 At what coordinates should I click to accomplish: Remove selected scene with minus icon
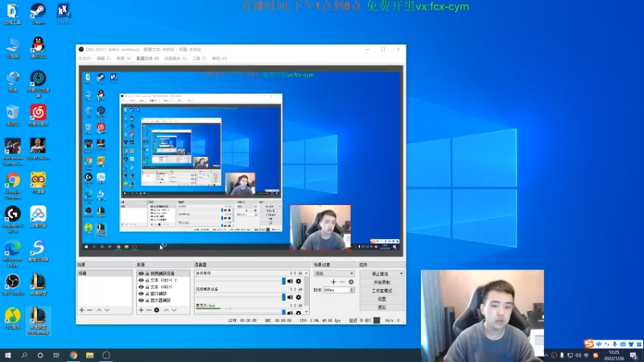[x=89, y=310]
